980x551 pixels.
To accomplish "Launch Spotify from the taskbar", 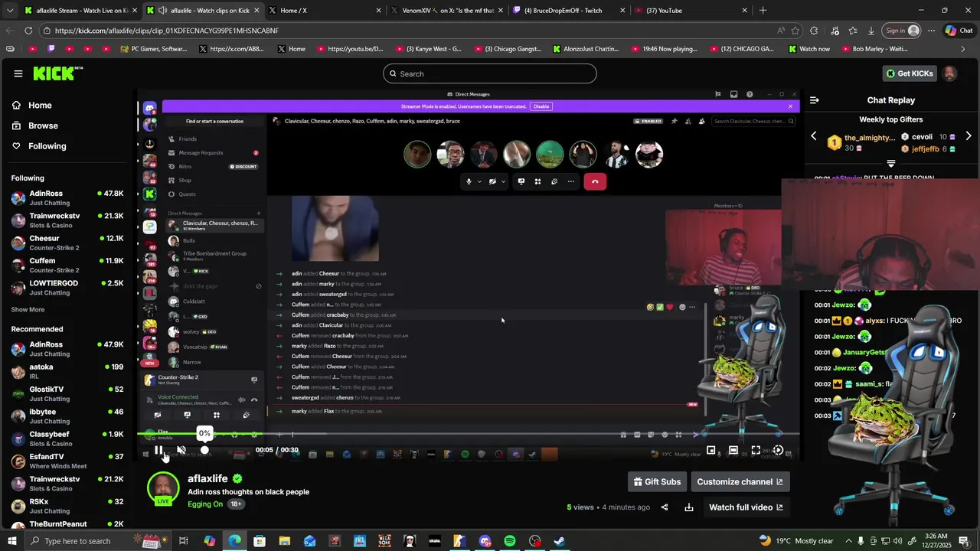I will [510, 541].
